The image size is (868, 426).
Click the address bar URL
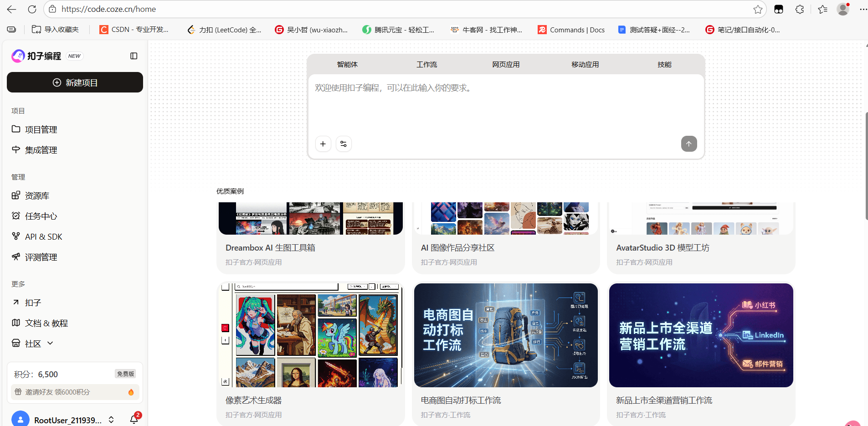click(x=108, y=9)
